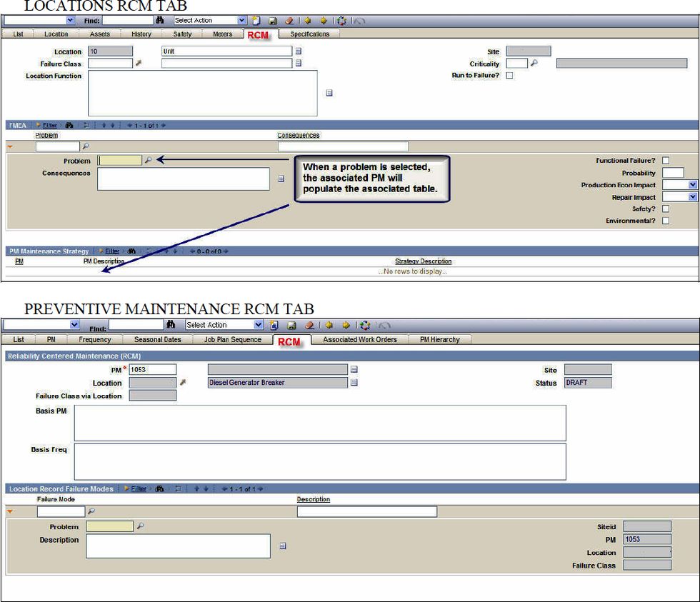Check the Functional Failure checkbox
Viewport: 700px width, 602px height.
coord(664,161)
